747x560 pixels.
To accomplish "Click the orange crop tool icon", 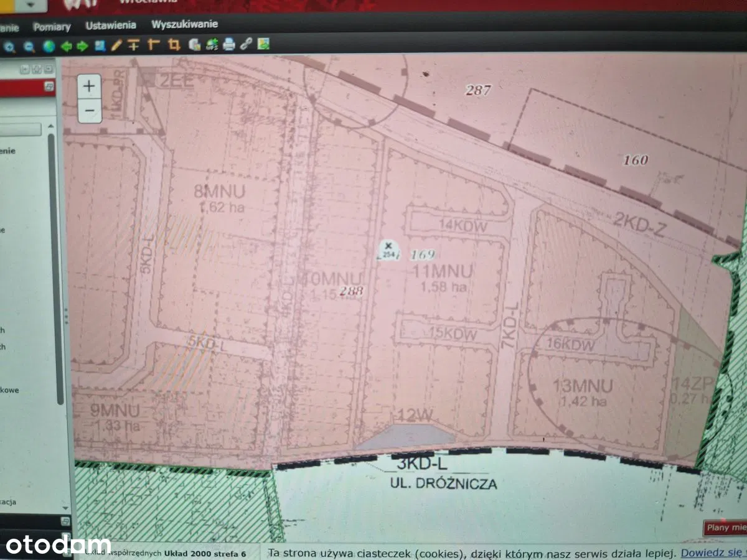I will click(x=174, y=45).
